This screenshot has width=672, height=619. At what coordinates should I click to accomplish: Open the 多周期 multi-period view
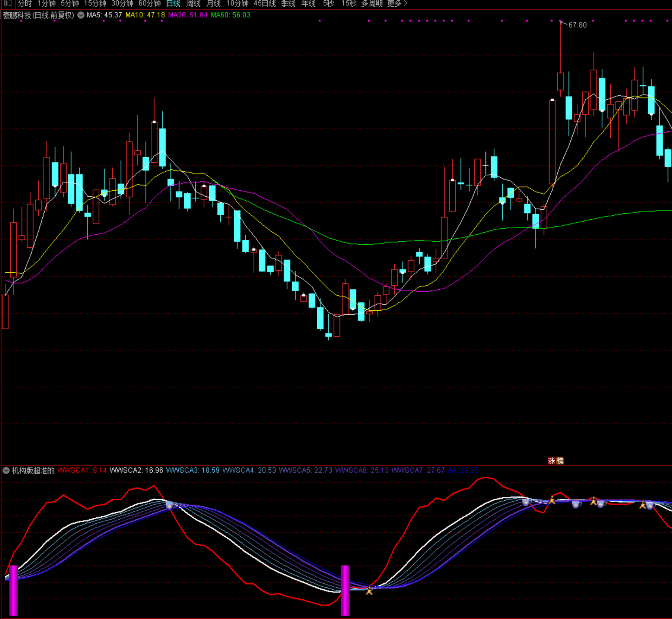[x=372, y=4]
